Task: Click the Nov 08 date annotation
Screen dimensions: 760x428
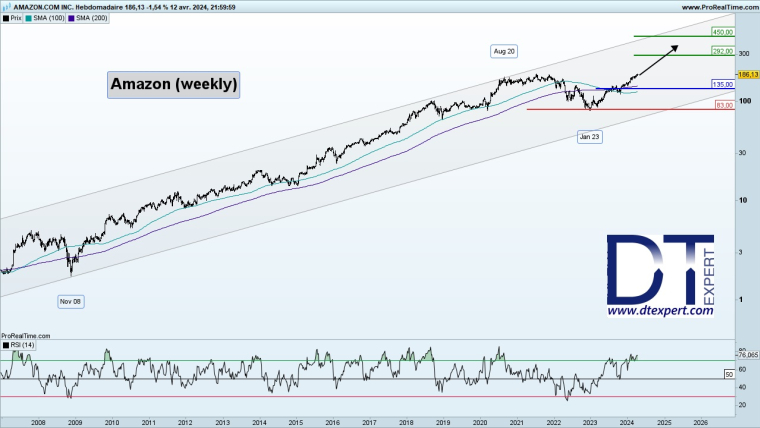Action: (x=70, y=300)
